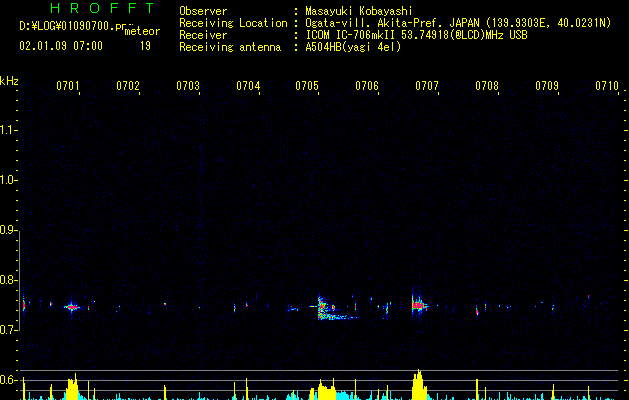
Task: Click the 0706 time marker
Action: click(367, 86)
